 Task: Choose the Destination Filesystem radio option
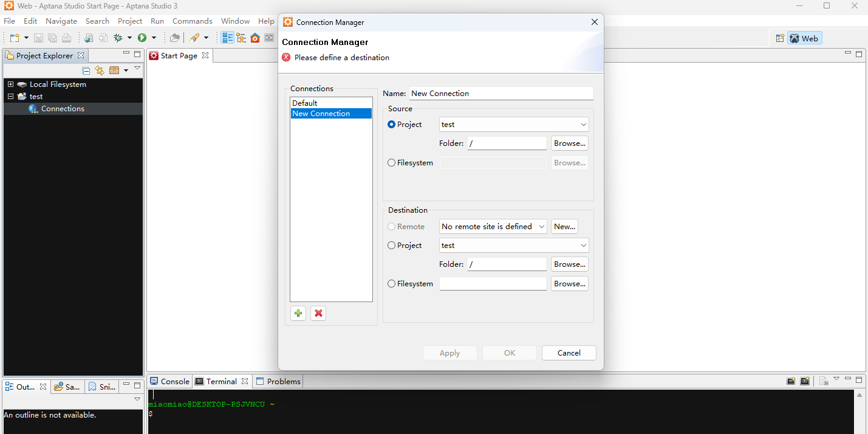point(392,284)
